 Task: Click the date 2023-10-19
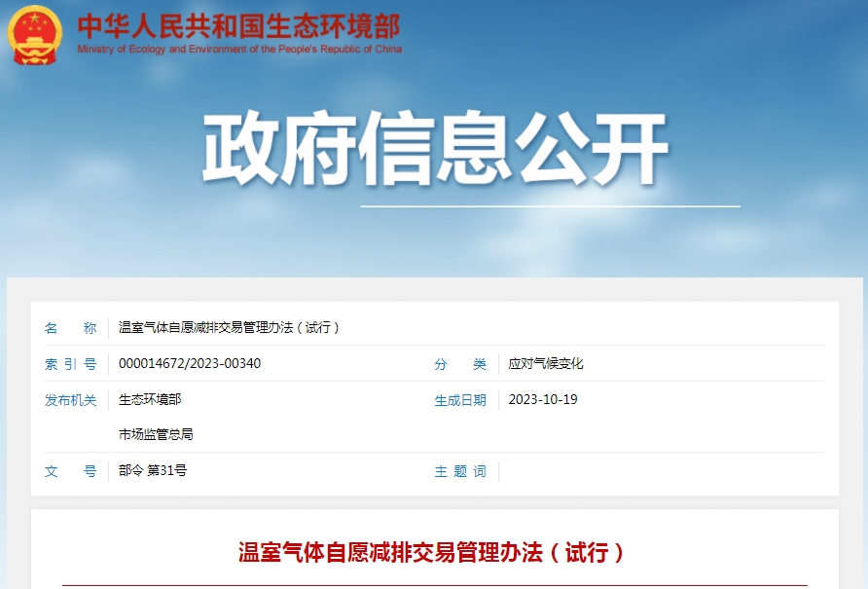pyautogui.click(x=542, y=399)
